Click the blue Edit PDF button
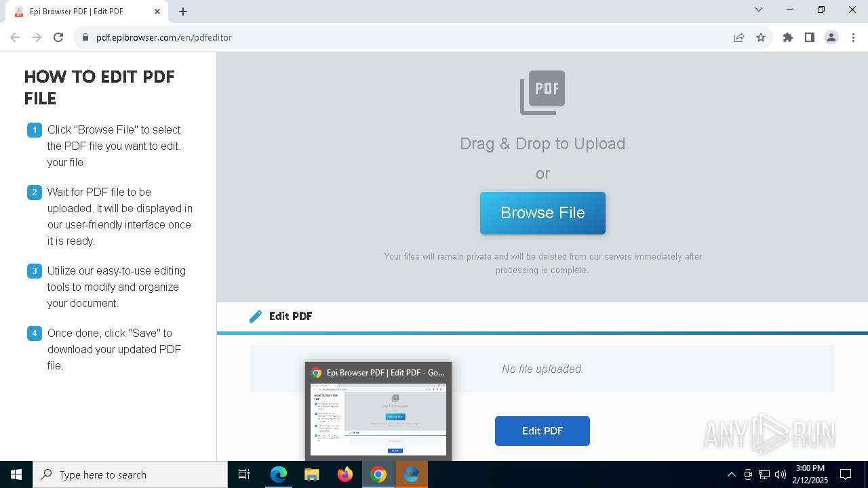 (542, 431)
